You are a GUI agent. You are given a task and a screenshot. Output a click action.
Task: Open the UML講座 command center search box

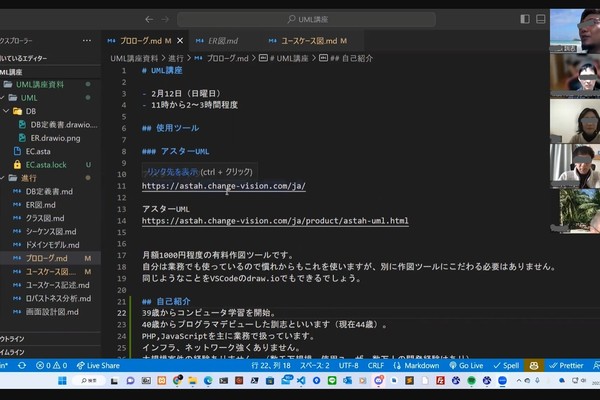[306, 19]
